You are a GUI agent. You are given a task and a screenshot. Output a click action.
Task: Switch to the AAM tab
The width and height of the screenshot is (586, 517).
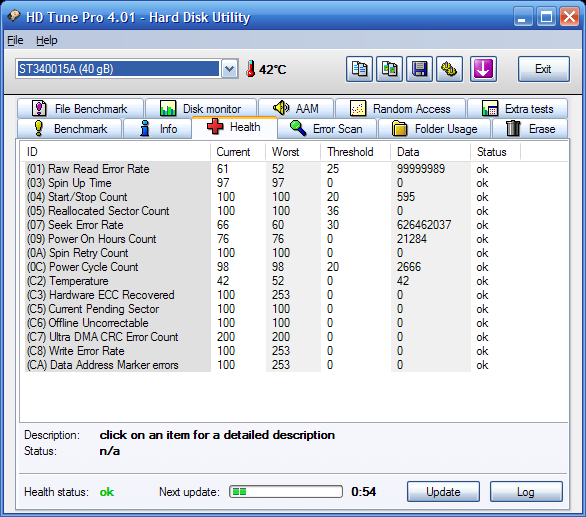click(x=296, y=109)
